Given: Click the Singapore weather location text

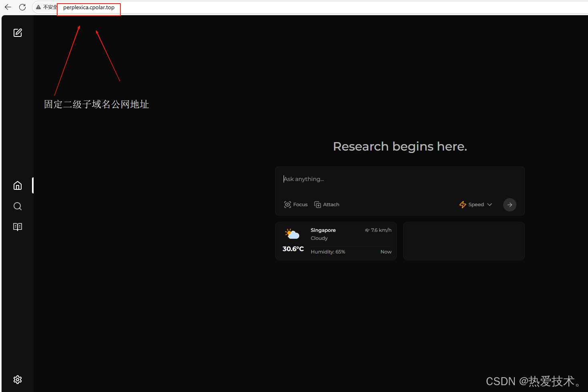Looking at the screenshot, I should pos(323,230).
